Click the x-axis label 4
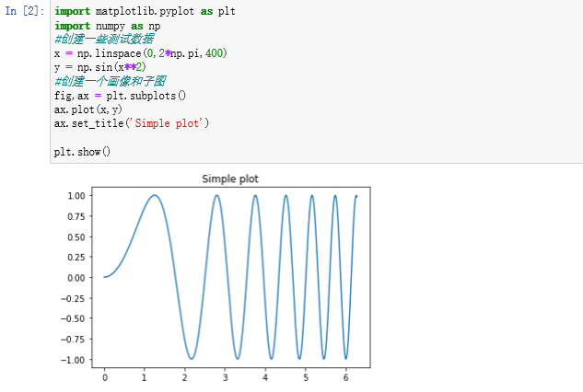 coord(265,377)
